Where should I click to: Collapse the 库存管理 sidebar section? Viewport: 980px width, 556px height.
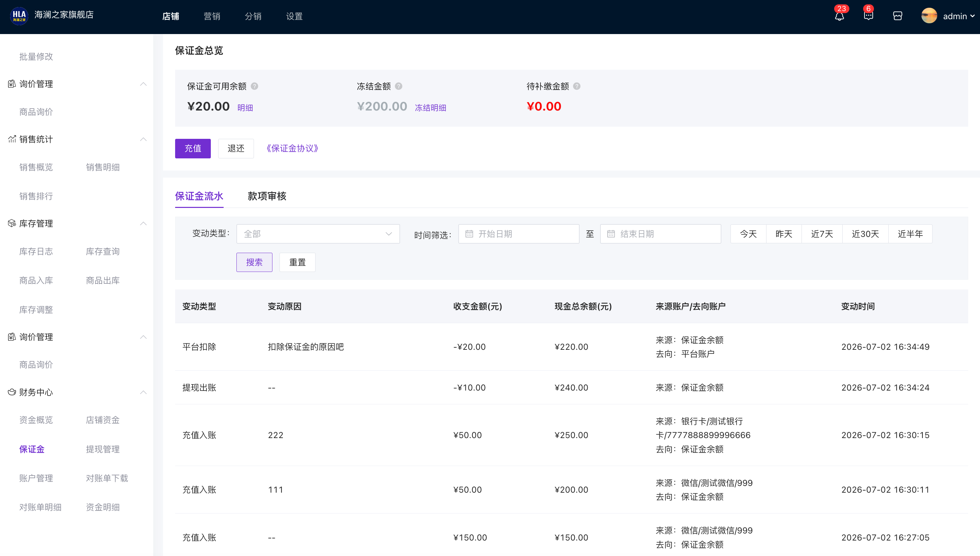(143, 224)
